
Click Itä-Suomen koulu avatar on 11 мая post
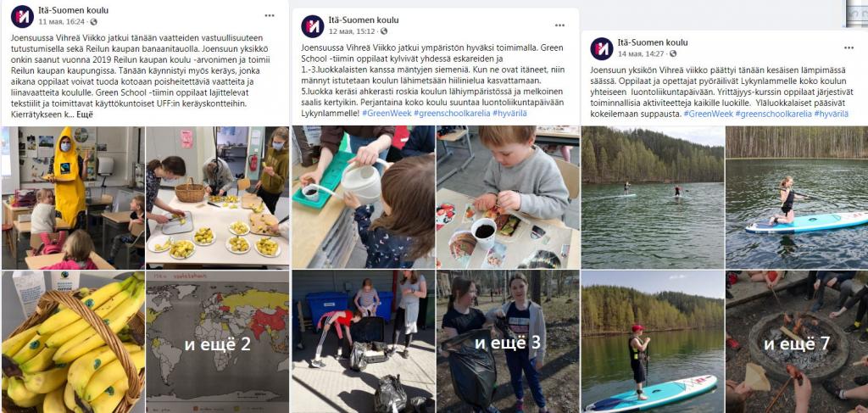click(x=22, y=16)
